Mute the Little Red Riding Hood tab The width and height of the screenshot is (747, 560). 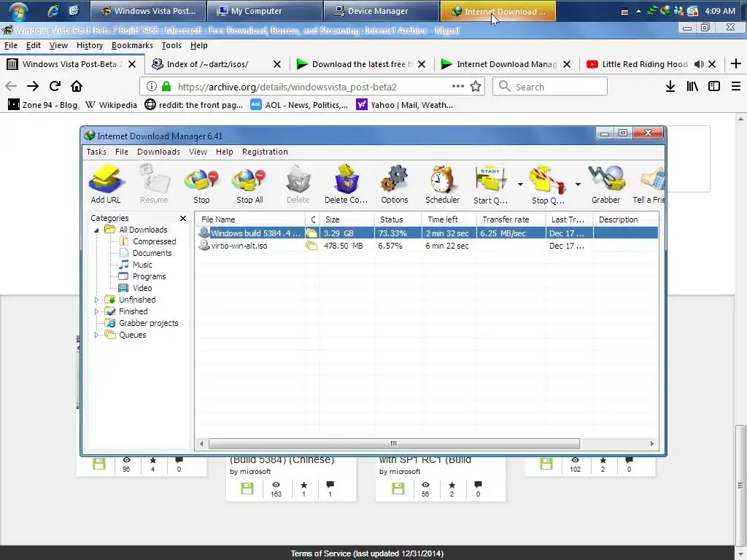point(699,64)
